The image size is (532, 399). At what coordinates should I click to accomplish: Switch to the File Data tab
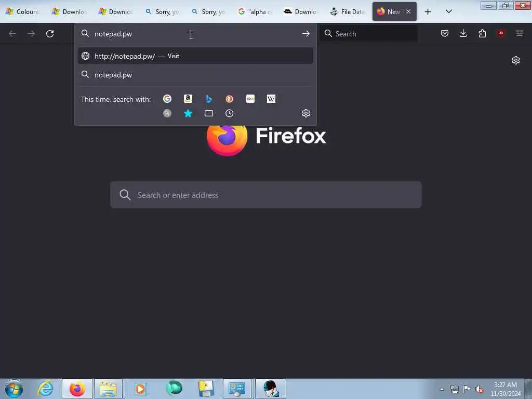[347, 12]
